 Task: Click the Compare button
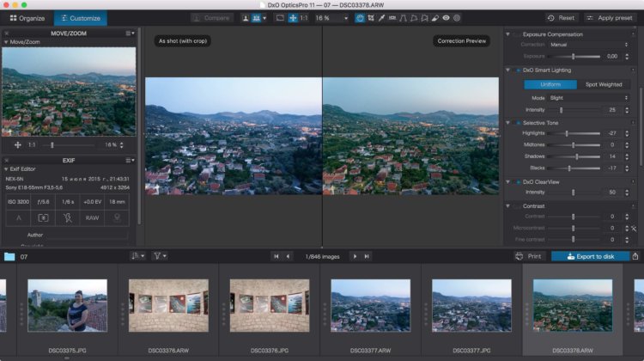click(x=212, y=18)
